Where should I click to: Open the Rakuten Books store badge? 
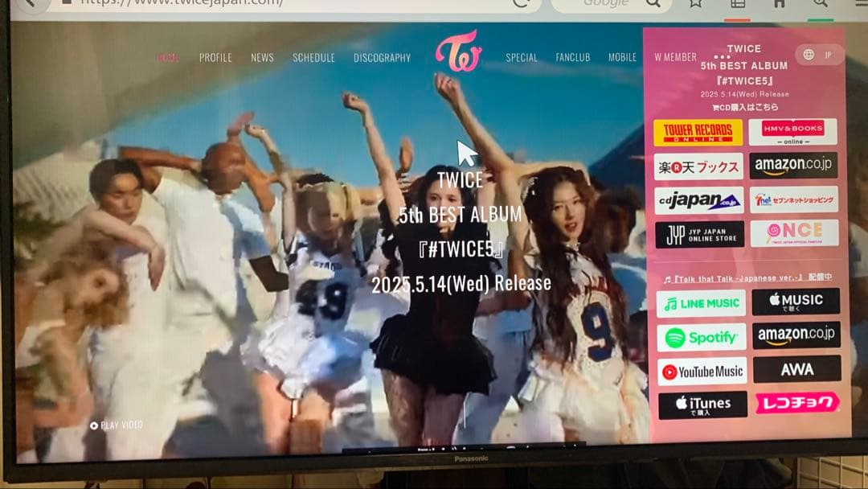pos(698,166)
